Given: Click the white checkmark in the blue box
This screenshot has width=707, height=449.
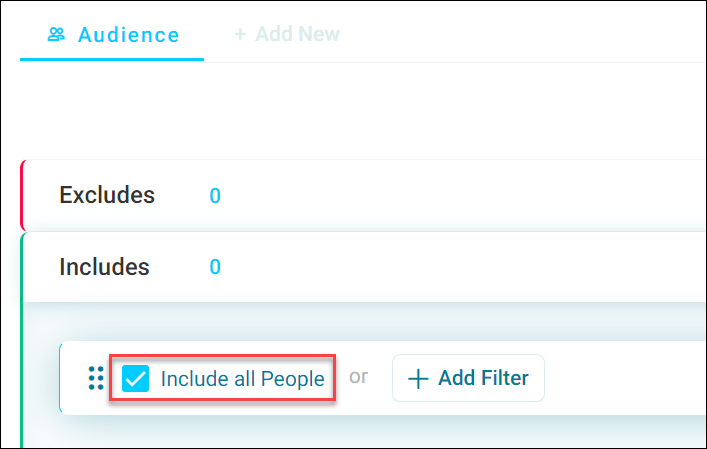Looking at the screenshot, I should (136, 379).
